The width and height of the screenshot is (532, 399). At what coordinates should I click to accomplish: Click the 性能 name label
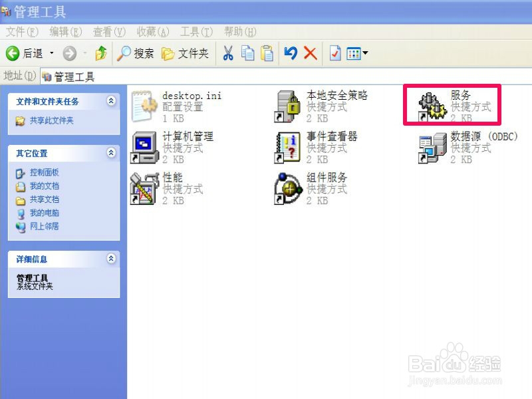point(172,178)
